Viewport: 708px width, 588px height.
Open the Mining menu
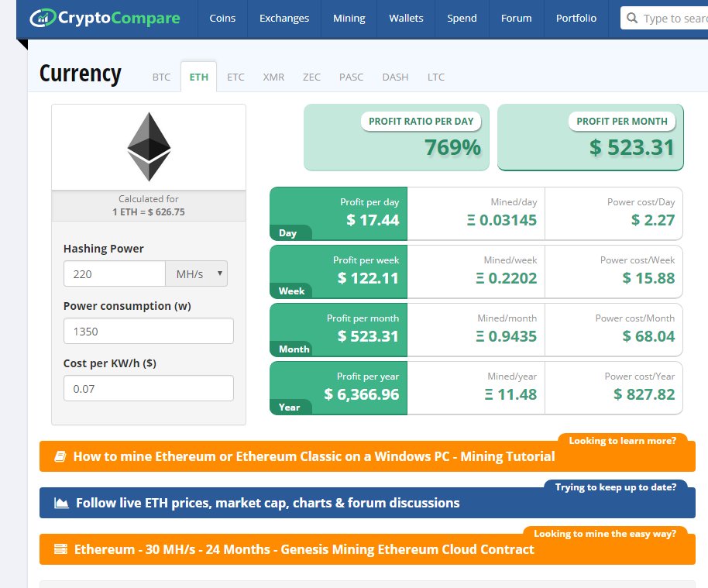[349, 18]
